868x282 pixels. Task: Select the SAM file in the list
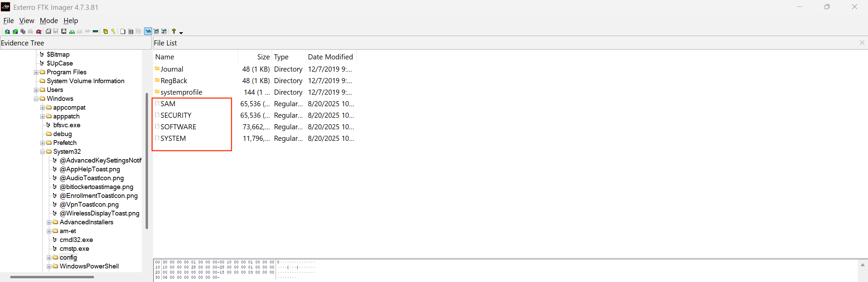pos(168,104)
